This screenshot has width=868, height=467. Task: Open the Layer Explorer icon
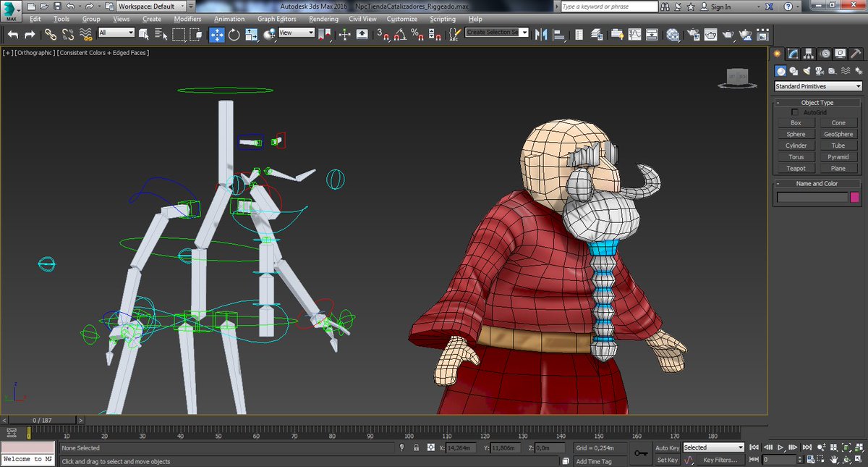pyautogui.click(x=597, y=34)
